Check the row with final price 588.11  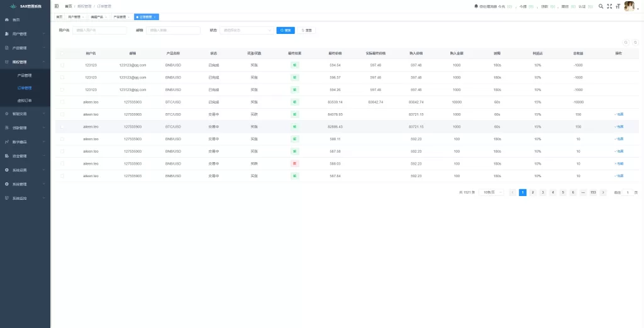[x=62, y=139]
